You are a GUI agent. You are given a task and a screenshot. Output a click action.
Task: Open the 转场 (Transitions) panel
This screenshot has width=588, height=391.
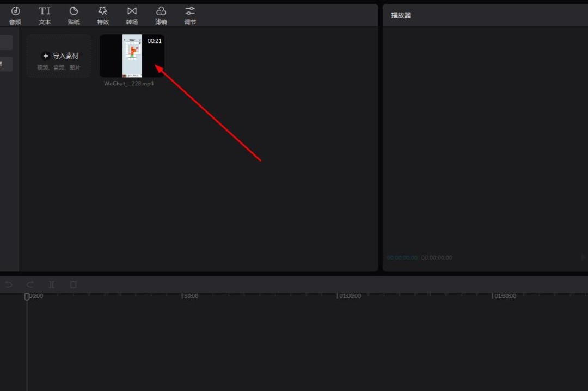(x=132, y=15)
